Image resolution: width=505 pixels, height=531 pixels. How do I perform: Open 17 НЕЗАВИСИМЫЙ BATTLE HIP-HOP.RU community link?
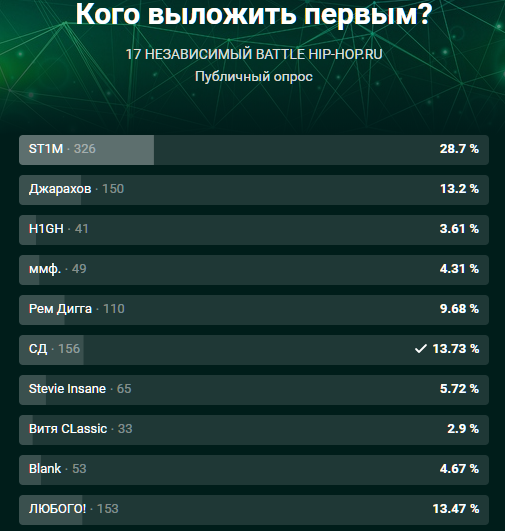point(254,54)
